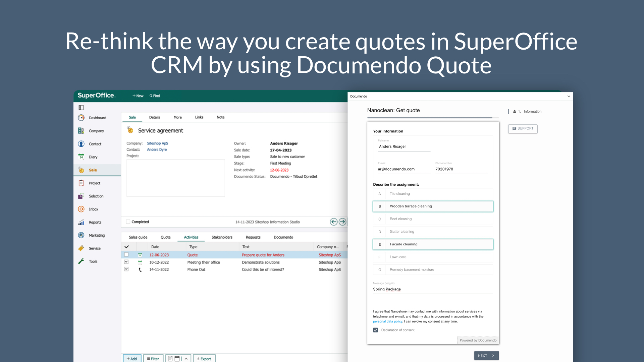
Task: Open the select-all checkmark column header
Action: tap(127, 247)
